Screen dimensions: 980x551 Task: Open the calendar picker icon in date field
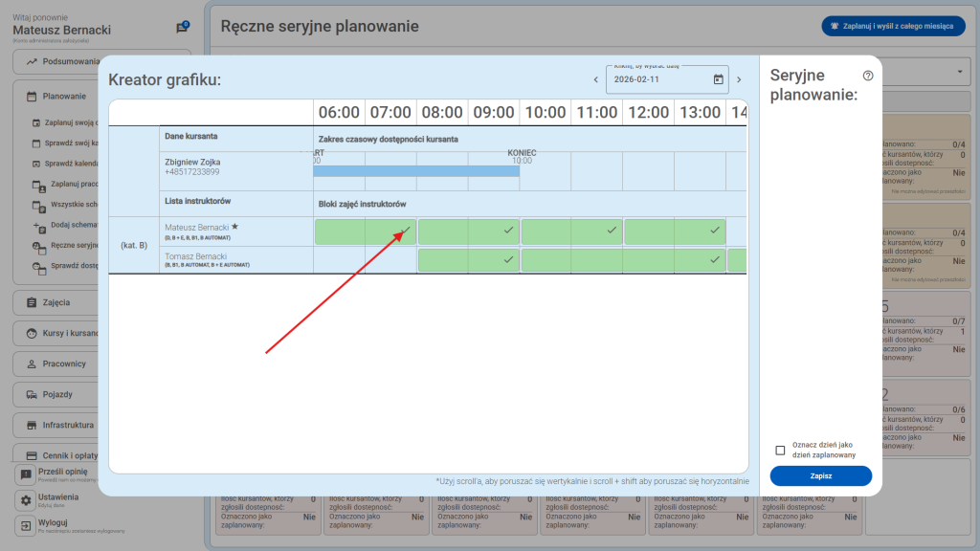(x=719, y=79)
